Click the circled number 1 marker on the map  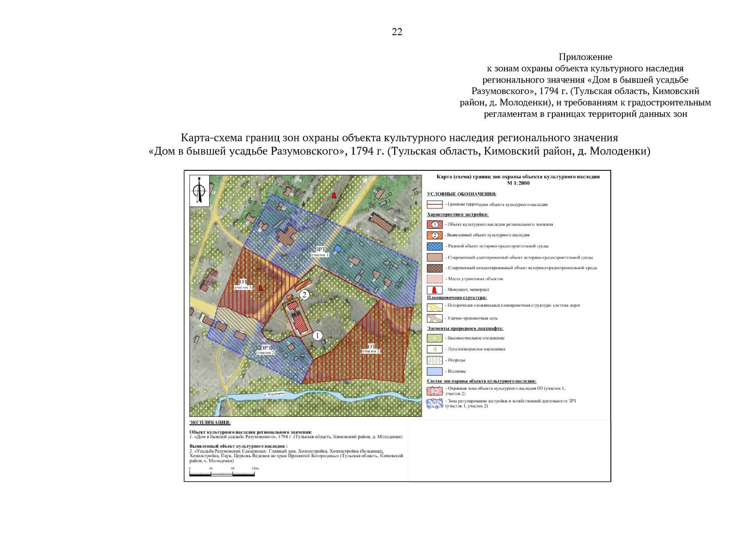(x=317, y=336)
